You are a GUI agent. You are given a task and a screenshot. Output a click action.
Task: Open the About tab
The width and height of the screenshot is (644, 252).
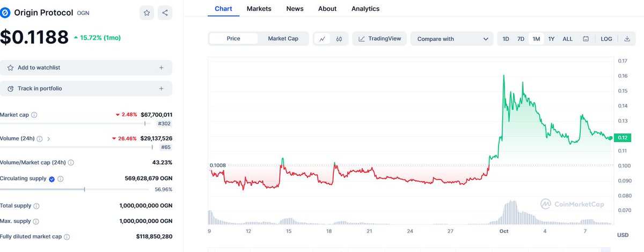(327, 9)
